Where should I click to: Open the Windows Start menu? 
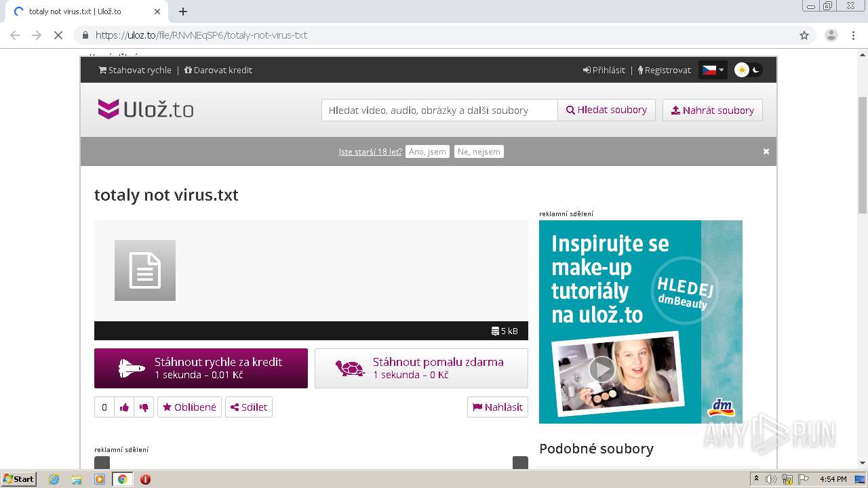(18, 479)
